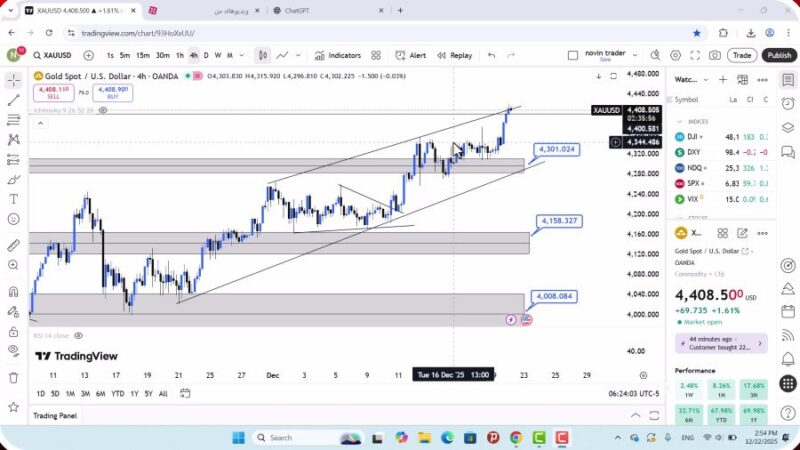Viewport: 800px width, 450px height.
Task: Take a chart snapshot with camera icon
Action: point(715,56)
